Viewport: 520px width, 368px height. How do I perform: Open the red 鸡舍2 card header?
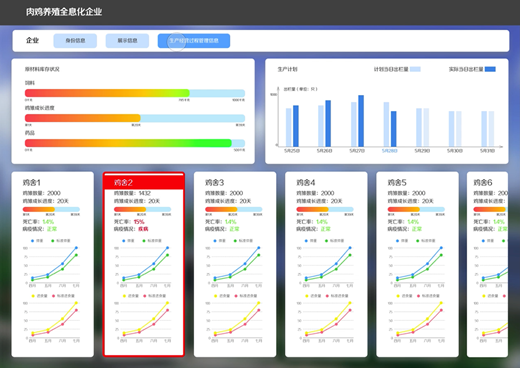tap(144, 182)
